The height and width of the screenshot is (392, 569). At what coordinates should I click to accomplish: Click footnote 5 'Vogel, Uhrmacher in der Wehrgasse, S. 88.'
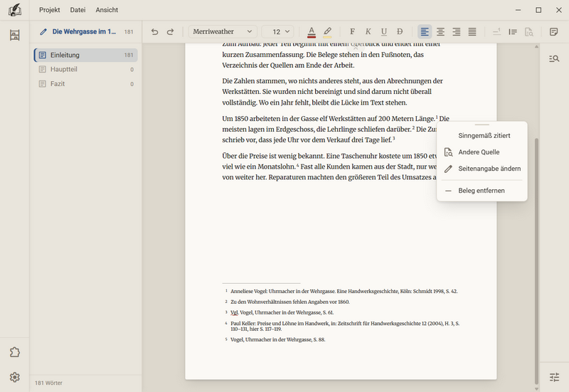[x=277, y=340]
